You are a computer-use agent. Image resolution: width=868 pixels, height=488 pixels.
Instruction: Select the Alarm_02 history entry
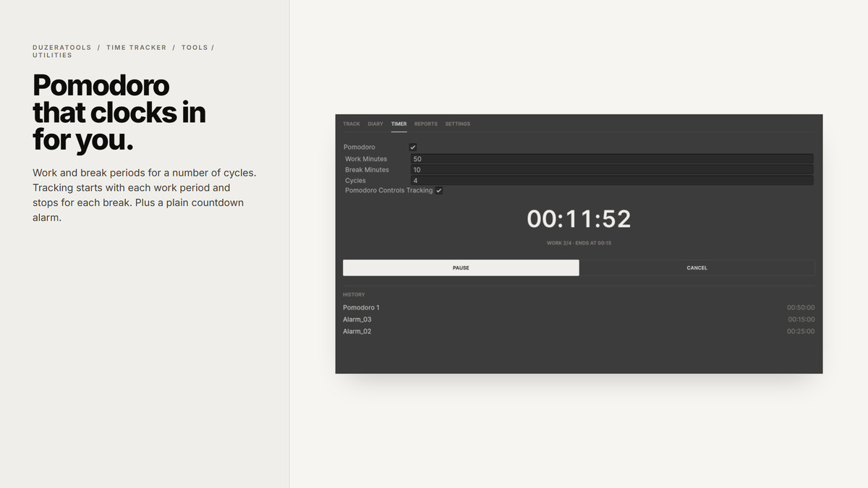pyautogui.click(x=579, y=331)
